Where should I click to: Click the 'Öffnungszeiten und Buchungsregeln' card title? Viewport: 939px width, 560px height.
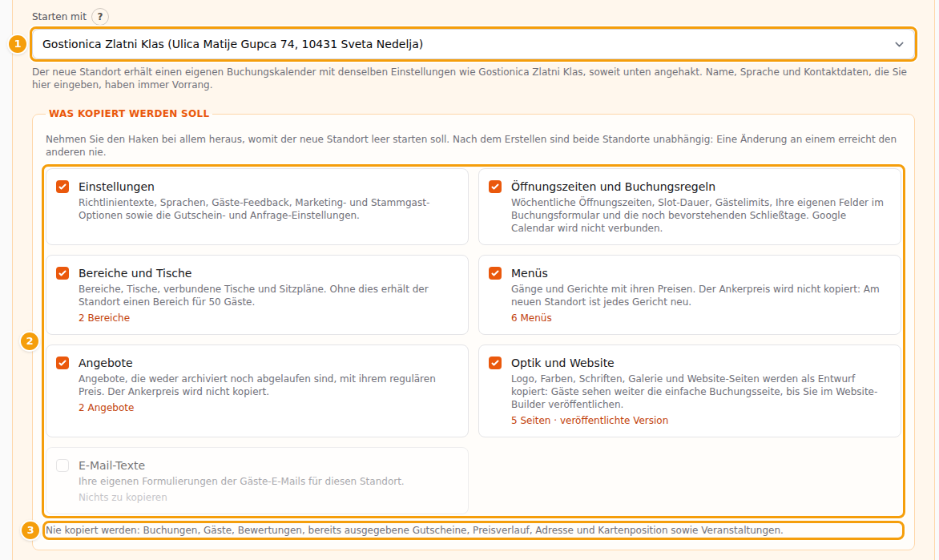click(x=613, y=187)
